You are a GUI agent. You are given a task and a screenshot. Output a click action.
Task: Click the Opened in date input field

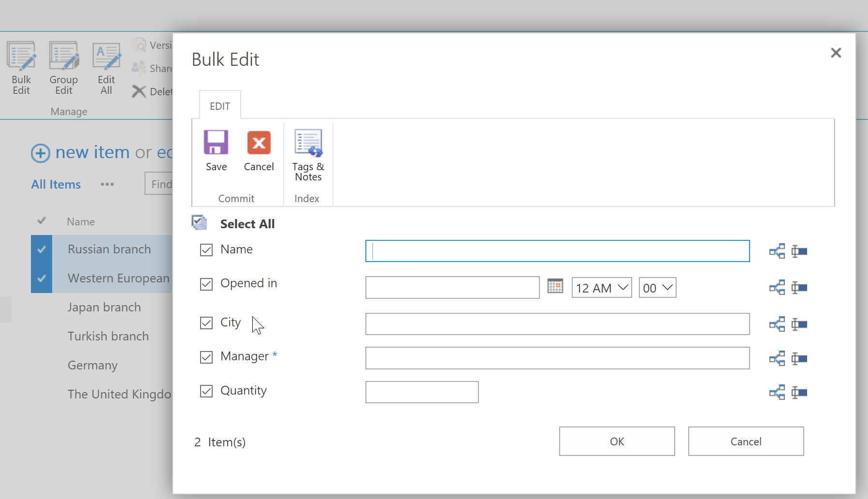[x=452, y=288]
